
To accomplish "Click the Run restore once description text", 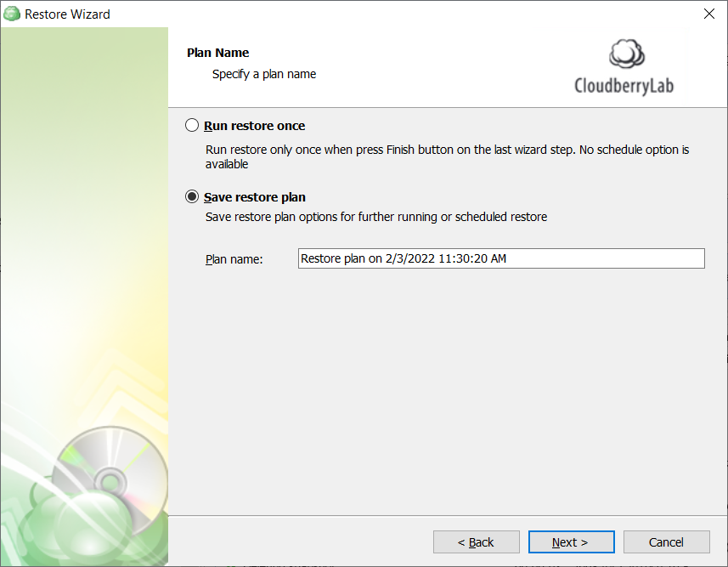I will (447, 156).
